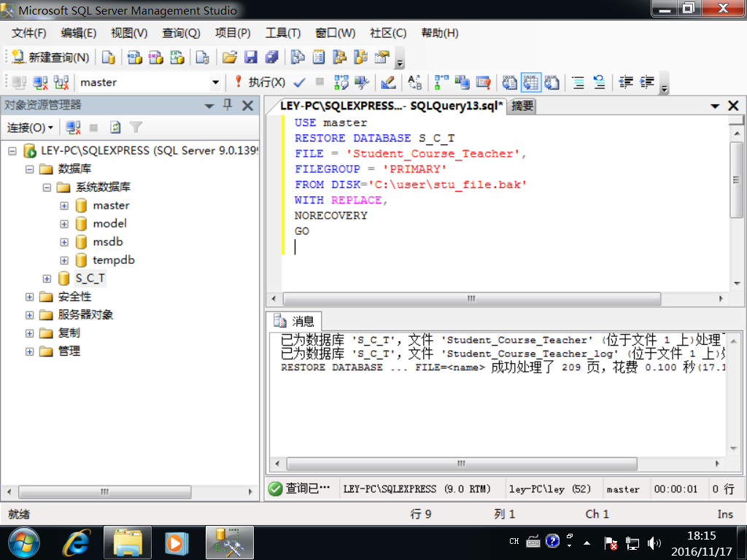Select Results to Grid mode
Viewport: 747px width, 560px height.
pos(531,82)
